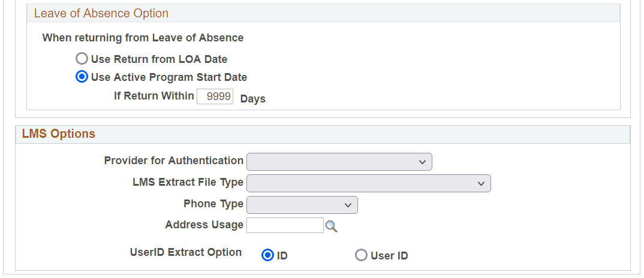644x278 pixels.
Task: Focus the Address Usage text field
Action: tap(285, 225)
